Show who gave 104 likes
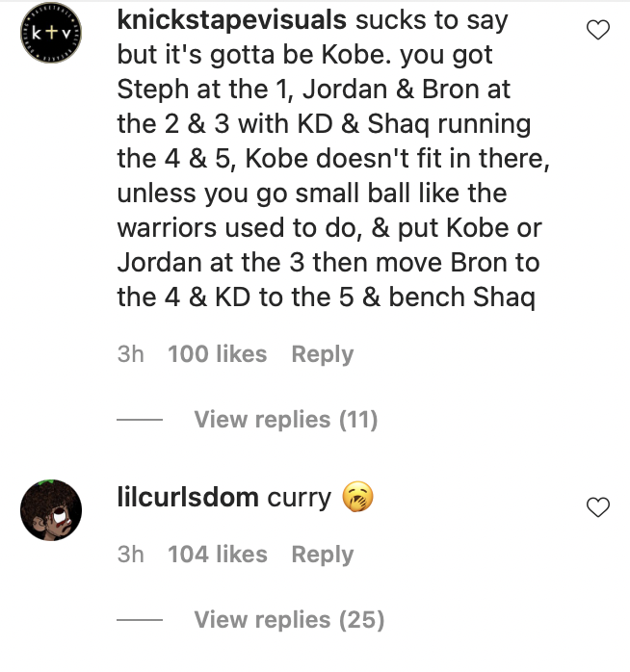Viewport: 630px width, 672px height. (x=218, y=555)
